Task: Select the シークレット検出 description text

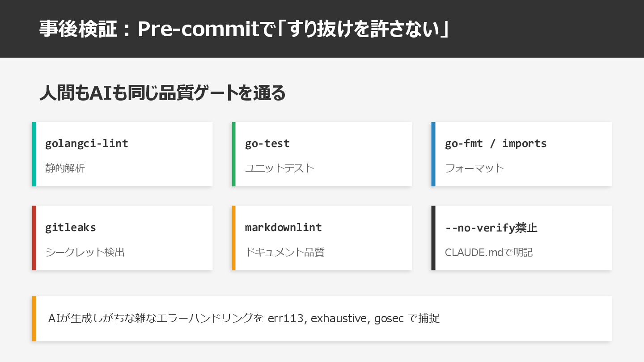Action: pyautogui.click(x=85, y=253)
